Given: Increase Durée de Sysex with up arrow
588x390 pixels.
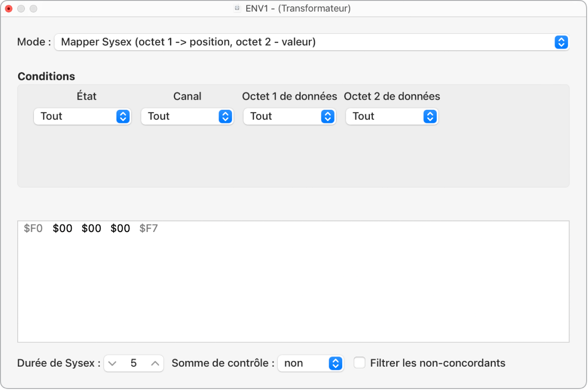Looking at the screenshot, I should coord(155,363).
